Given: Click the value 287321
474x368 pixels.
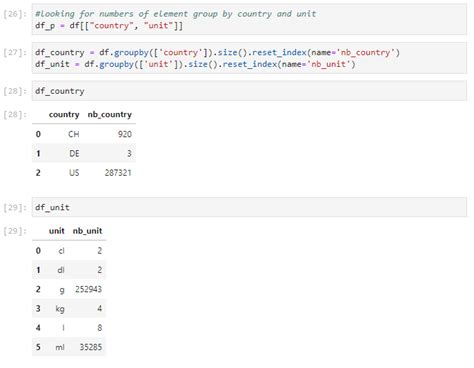Looking at the screenshot, I should pyautogui.click(x=118, y=173).
